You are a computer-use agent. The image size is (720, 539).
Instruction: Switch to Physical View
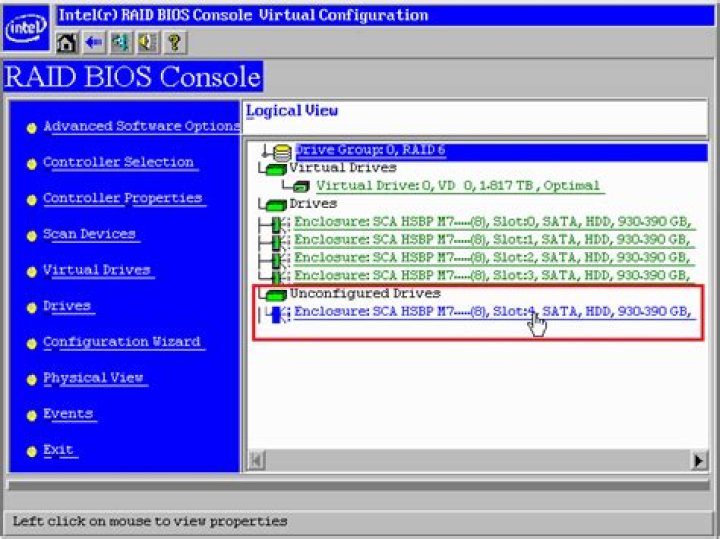click(94, 378)
